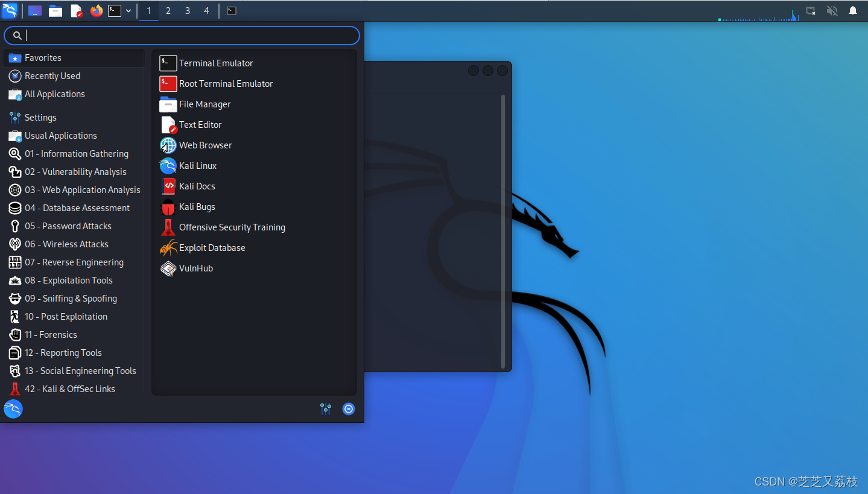Viewport: 868px width, 494px height.
Task: Open the CPU graph monitor in panel
Action: pos(759,15)
